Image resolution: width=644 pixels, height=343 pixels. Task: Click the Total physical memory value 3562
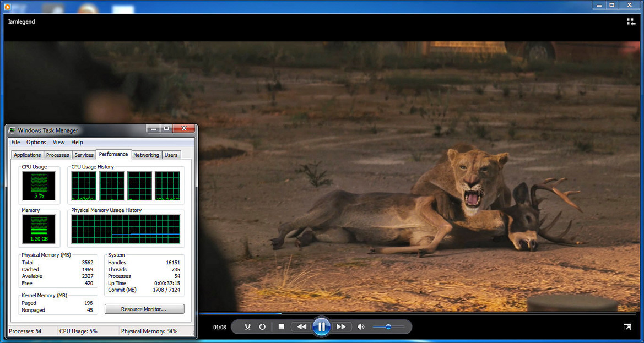[x=88, y=263]
